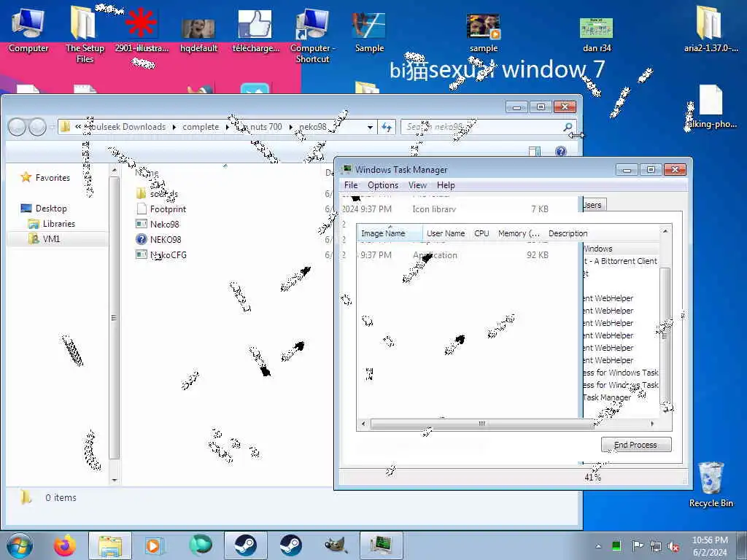Select the hqdefault image on desktop
This screenshot has width=747, height=560.
coord(198,34)
